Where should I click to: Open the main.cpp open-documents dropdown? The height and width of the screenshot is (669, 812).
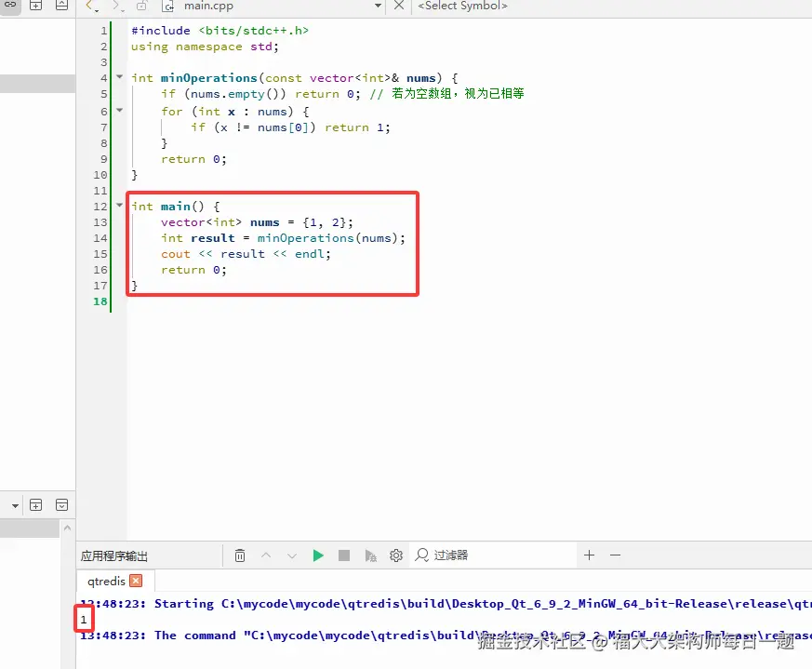click(378, 6)
